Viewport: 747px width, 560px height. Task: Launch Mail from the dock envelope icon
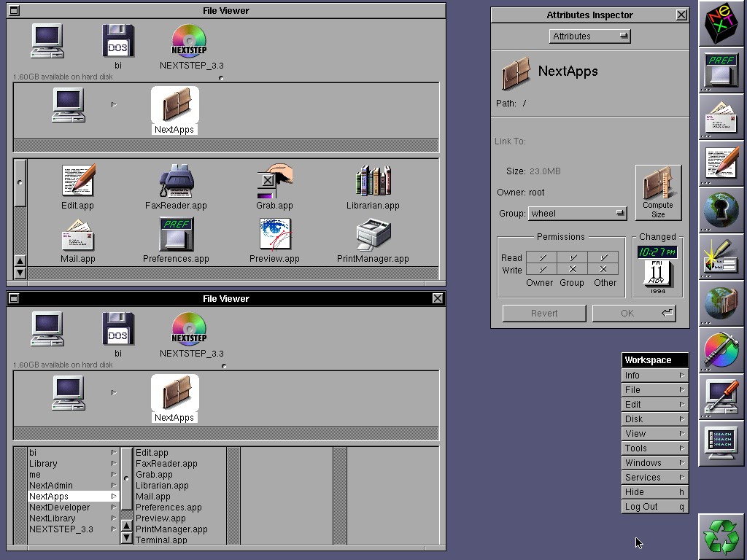click(721, 117)
